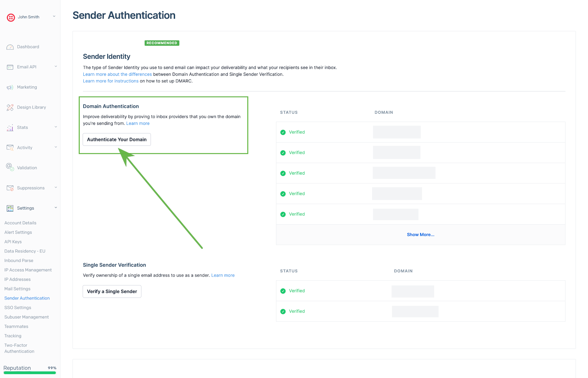Open Alert Settings page

point(18,232)
